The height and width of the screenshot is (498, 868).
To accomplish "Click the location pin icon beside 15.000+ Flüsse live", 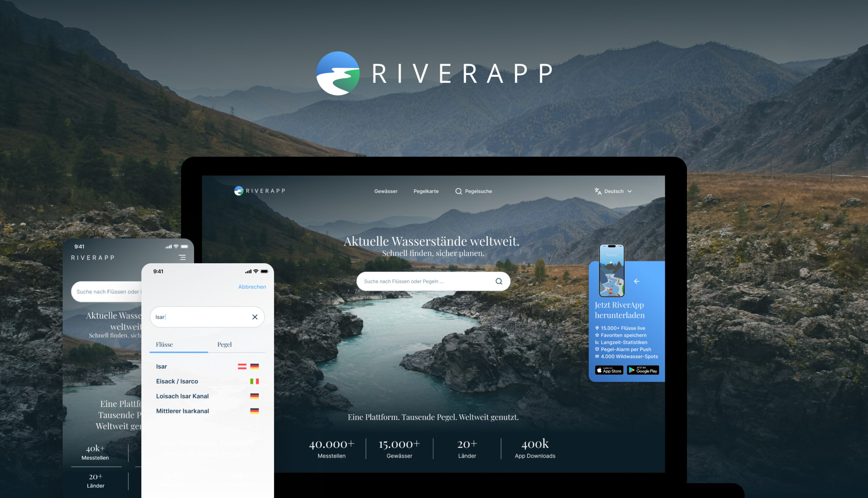I will 597,328.
